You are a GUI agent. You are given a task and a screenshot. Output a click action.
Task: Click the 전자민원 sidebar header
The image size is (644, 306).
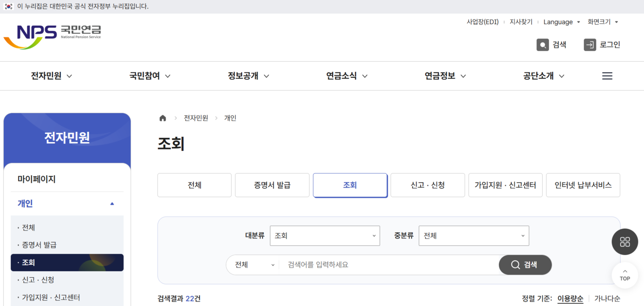[67, 138]
